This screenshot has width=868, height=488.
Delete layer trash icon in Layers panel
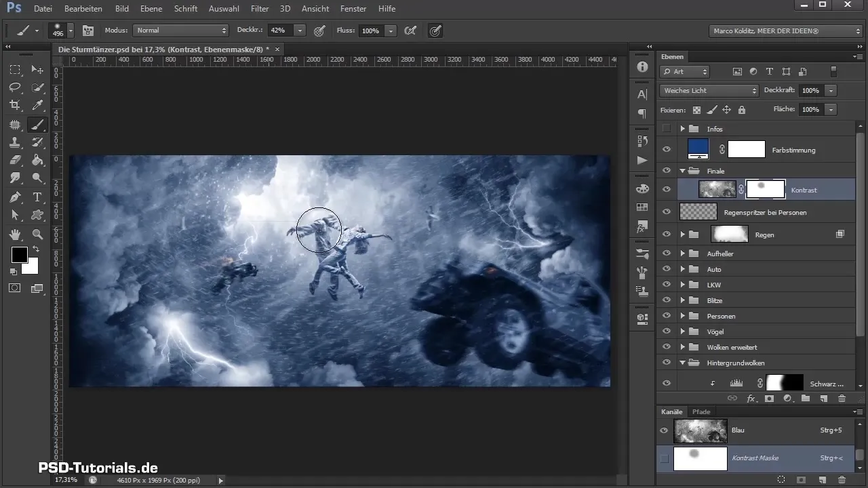[842, 399]
